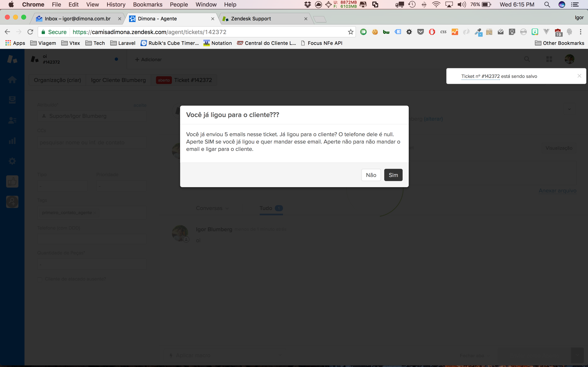Open the Other Bookmarks folder
Viewport: 588px width, 367px height.
pyautogui.click(x=559, y=43)
